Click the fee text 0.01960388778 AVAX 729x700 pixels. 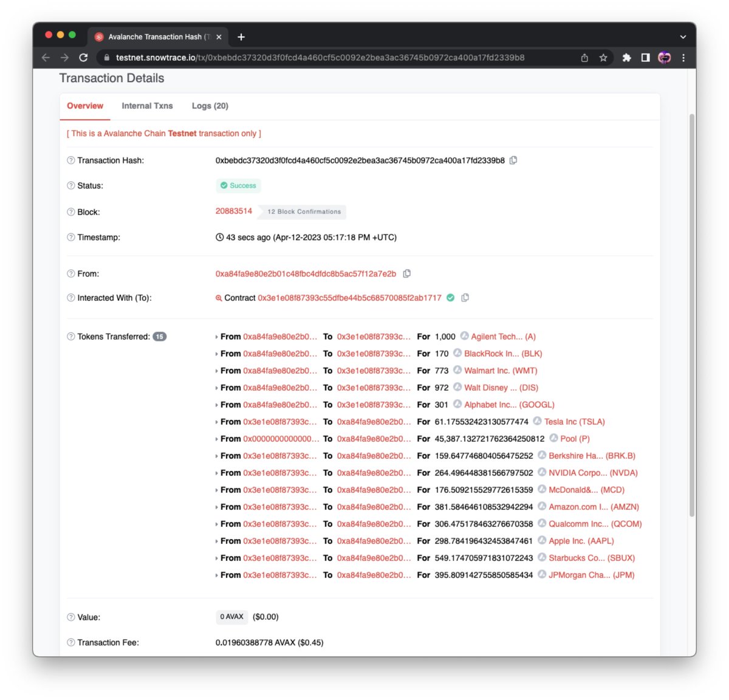tap(255, 643)
